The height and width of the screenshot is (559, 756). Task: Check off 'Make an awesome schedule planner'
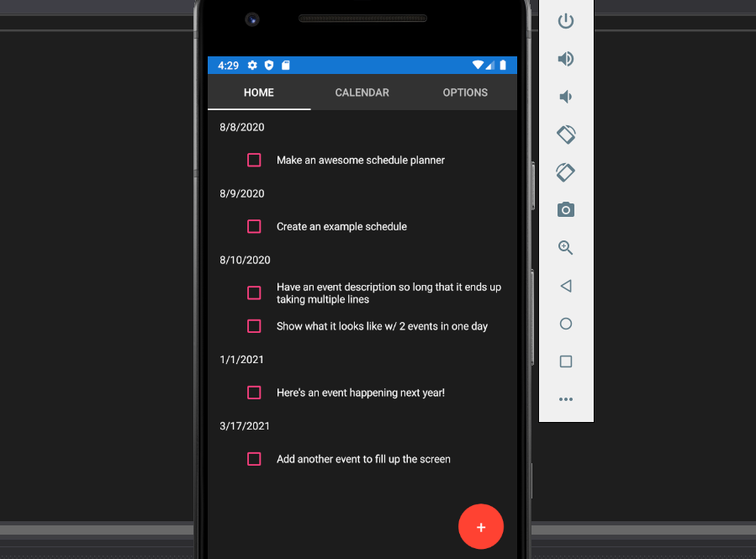[x=254, y=160]
